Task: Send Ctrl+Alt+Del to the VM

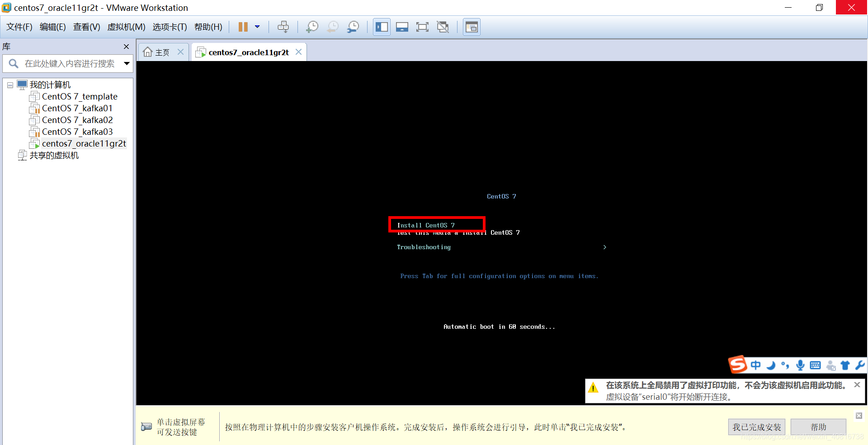Action: tap(283, 27)
